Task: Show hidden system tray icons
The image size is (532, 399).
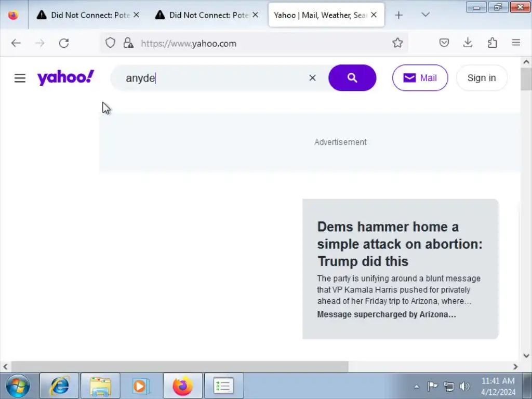Action: [417, 387]
